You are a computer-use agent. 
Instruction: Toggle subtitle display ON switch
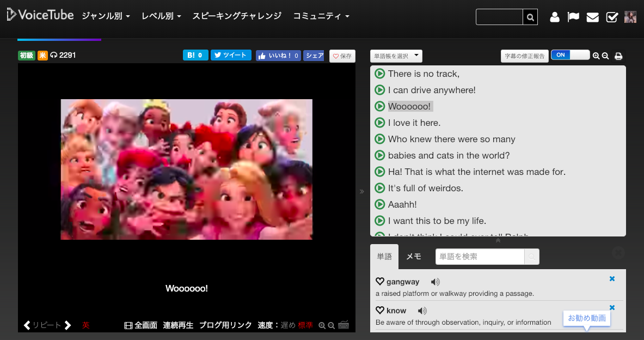(x=570, y=55)
